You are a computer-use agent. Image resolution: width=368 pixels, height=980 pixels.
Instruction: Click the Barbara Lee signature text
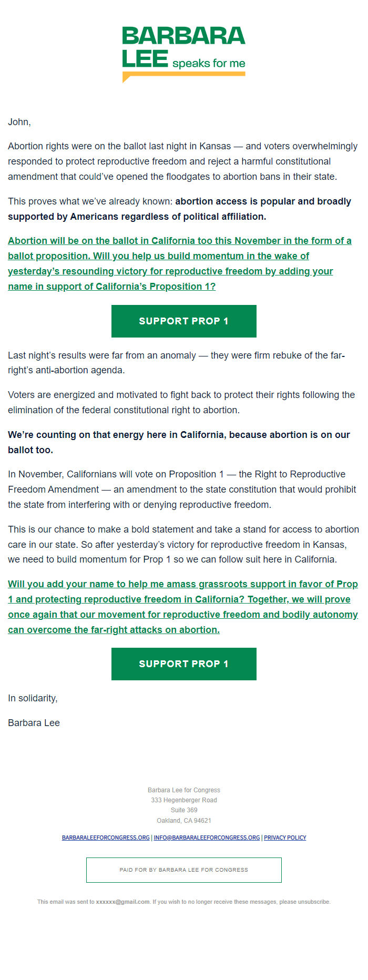34,723
